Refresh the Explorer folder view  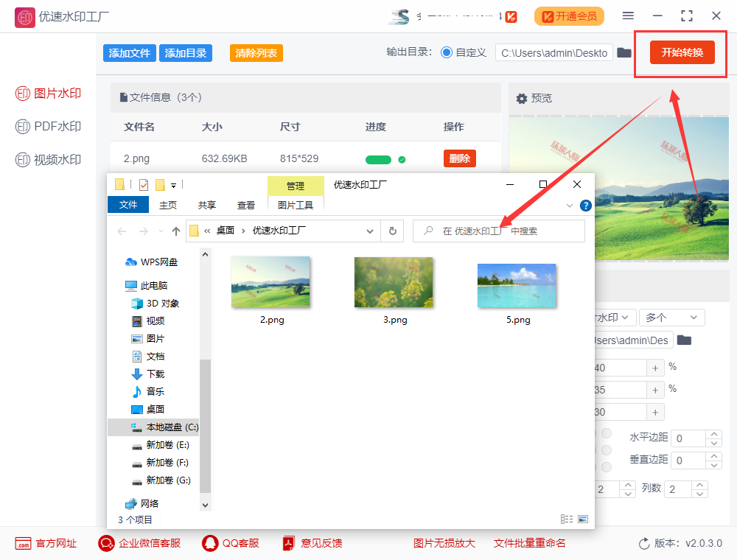coord(393,231)
